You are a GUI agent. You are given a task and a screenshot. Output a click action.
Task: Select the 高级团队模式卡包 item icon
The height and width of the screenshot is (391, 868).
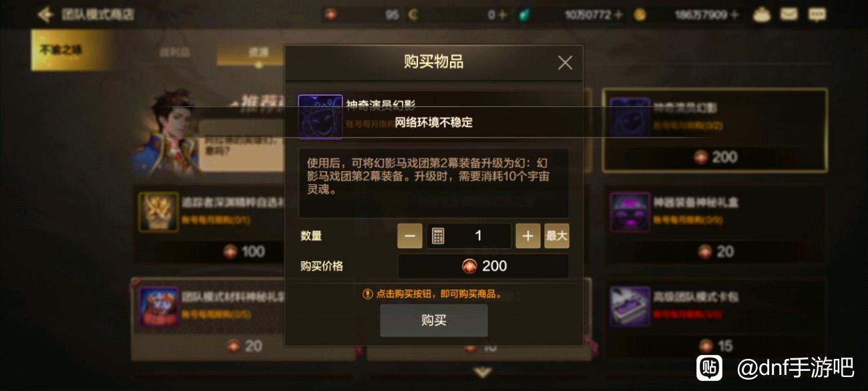pos(630,306)
